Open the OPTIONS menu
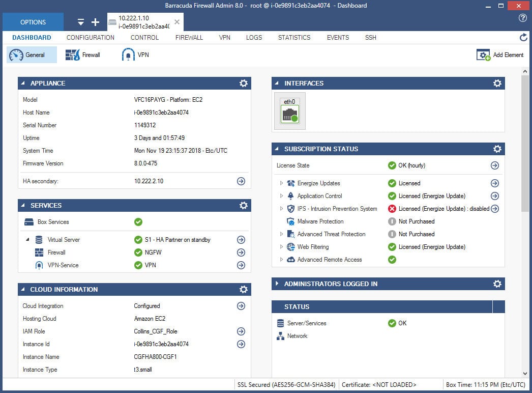The width and height of the screenshot is (532, 393). pos(33,22)
